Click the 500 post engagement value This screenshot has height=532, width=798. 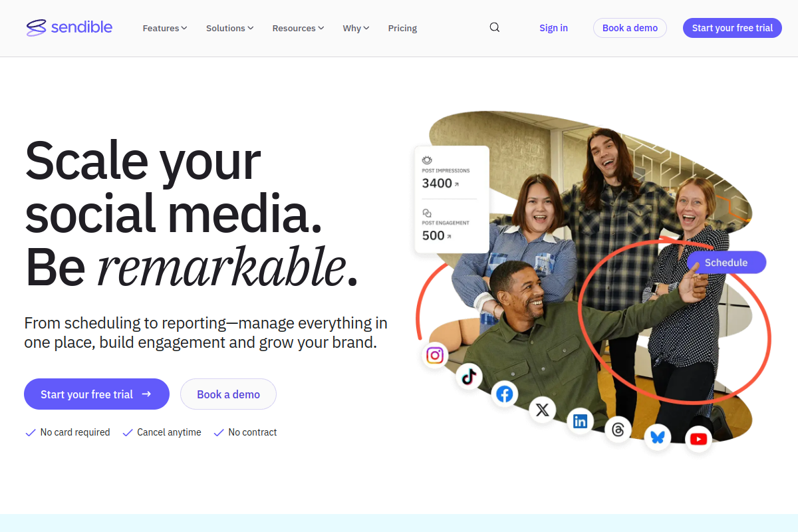click(x=434, y=235)
